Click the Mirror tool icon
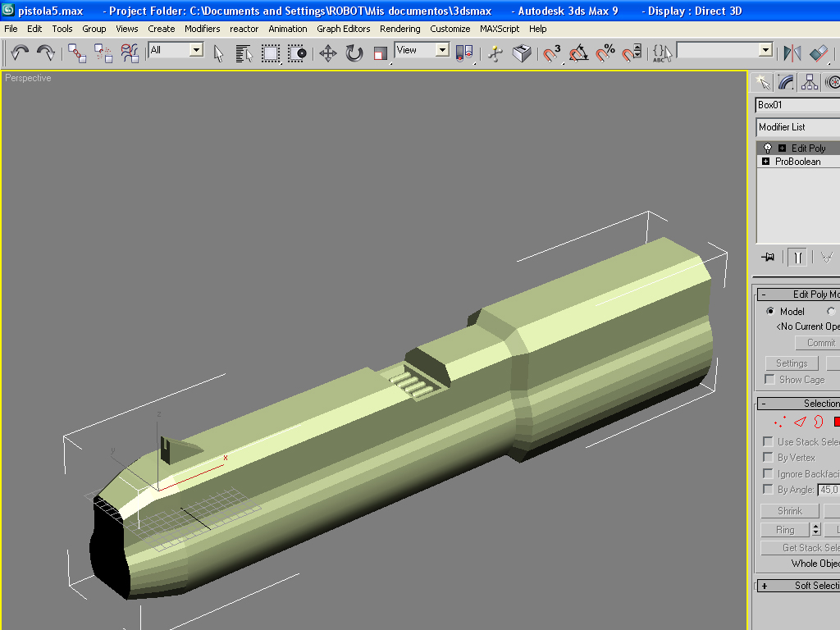 click(x=792, y=53)
